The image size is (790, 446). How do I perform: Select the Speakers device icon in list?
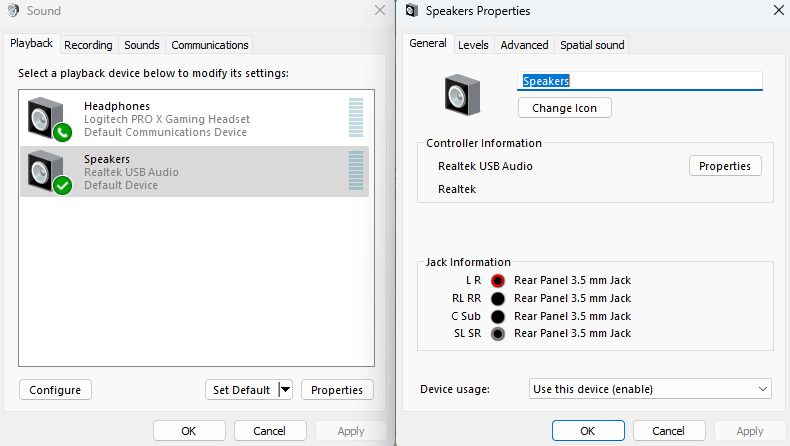point(48,172)
